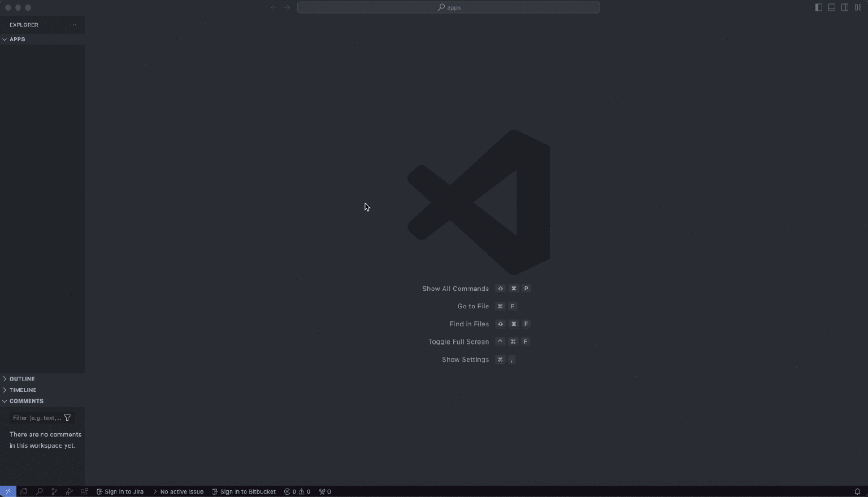Collapse the APPS folder section

42,40
